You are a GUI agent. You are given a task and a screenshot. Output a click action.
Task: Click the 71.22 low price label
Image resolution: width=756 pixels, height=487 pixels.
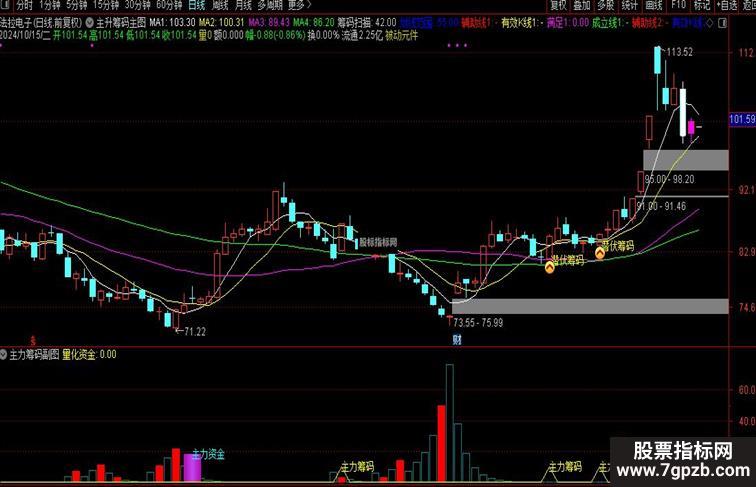(194, 332)
